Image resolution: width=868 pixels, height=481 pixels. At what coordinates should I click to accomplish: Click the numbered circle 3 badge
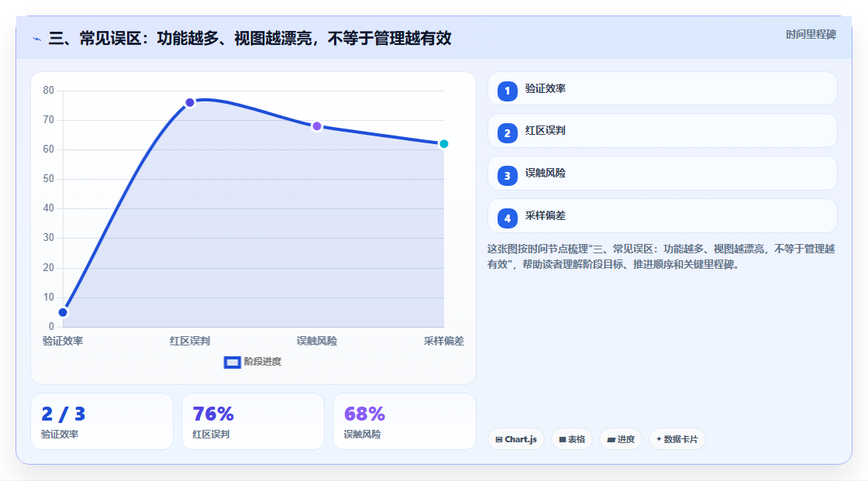507,176
